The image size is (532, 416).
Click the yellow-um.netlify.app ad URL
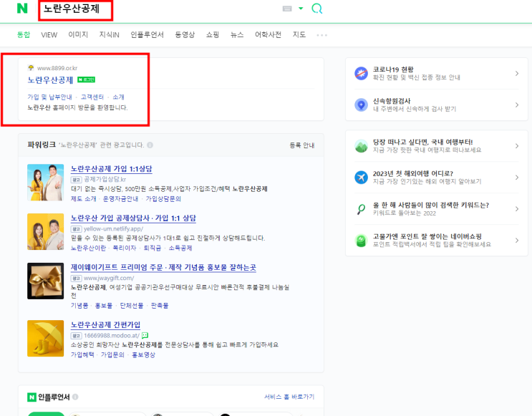point(114,228)
